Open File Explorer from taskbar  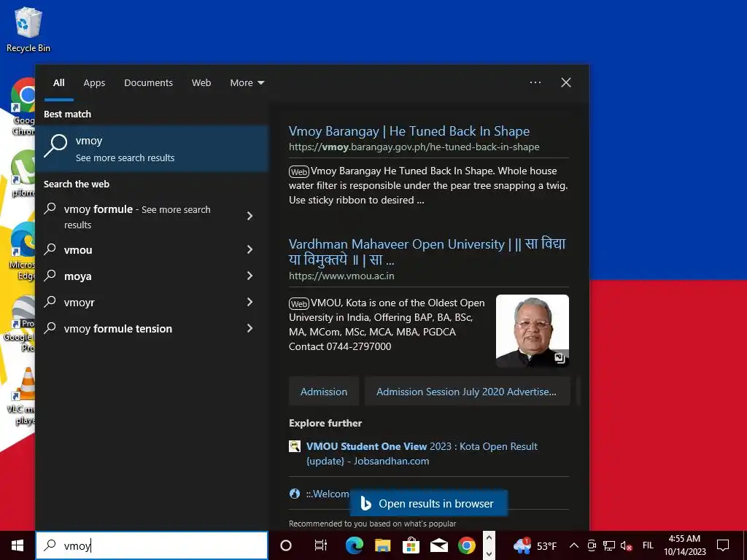[x=382, y=545]
